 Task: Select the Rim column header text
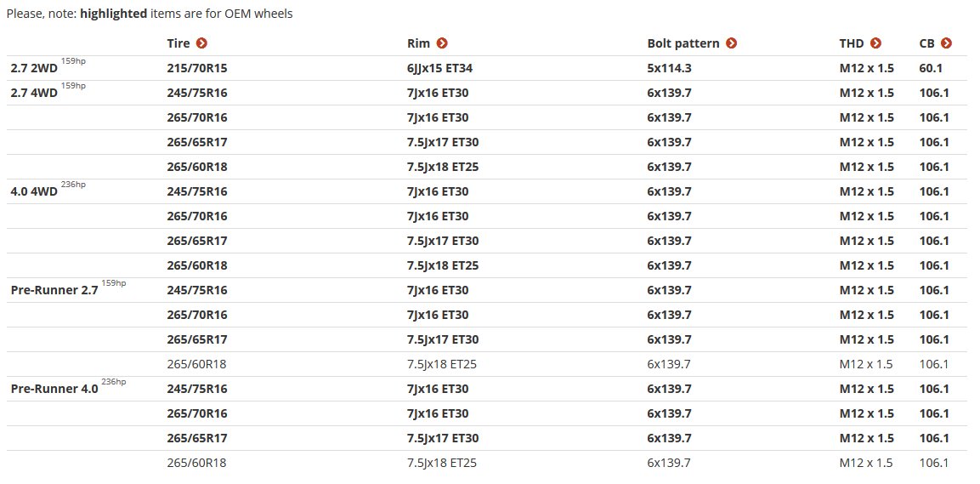coord(418,43)
